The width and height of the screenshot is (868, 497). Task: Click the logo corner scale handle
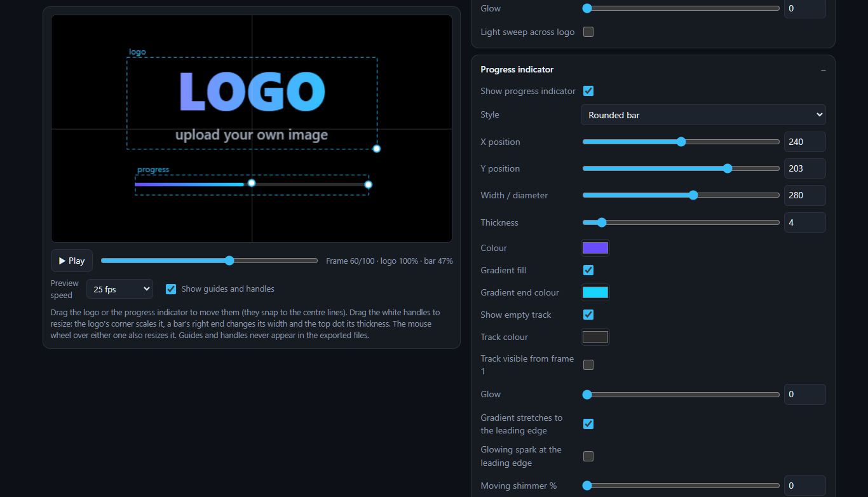pos(377,149)
